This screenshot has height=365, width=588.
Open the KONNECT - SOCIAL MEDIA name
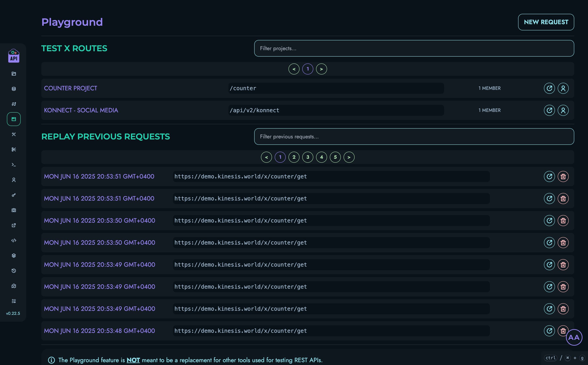[x=81, y=110]
